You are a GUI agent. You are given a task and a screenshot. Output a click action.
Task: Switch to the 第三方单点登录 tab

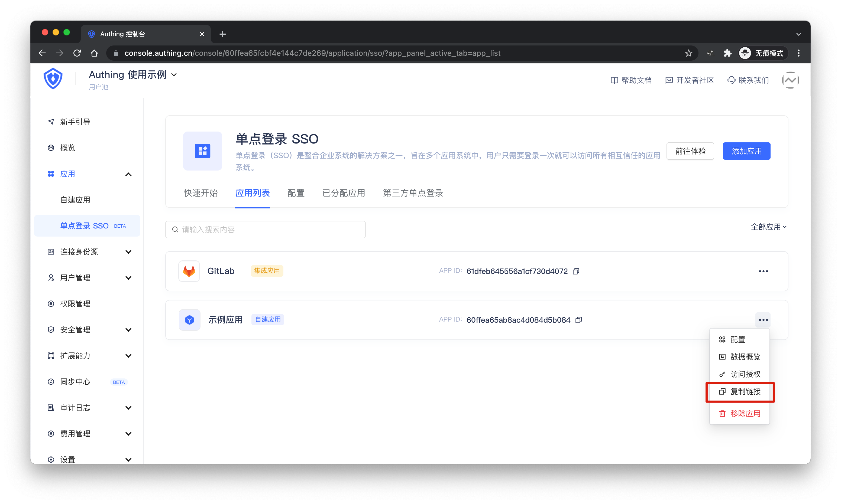point(413,193)
